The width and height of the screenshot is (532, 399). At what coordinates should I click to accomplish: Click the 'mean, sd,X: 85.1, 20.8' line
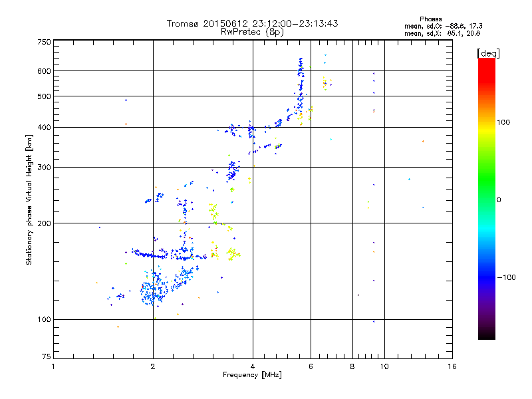tap(442, 33)
